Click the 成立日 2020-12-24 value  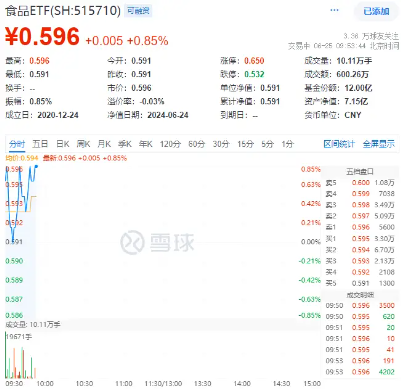(x=58, y=115)
